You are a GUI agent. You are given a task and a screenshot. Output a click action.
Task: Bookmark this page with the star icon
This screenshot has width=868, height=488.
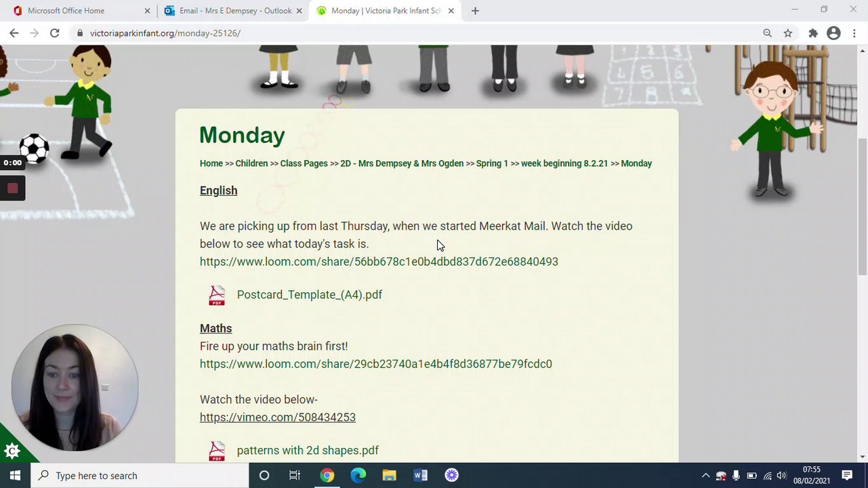(788, 33)
